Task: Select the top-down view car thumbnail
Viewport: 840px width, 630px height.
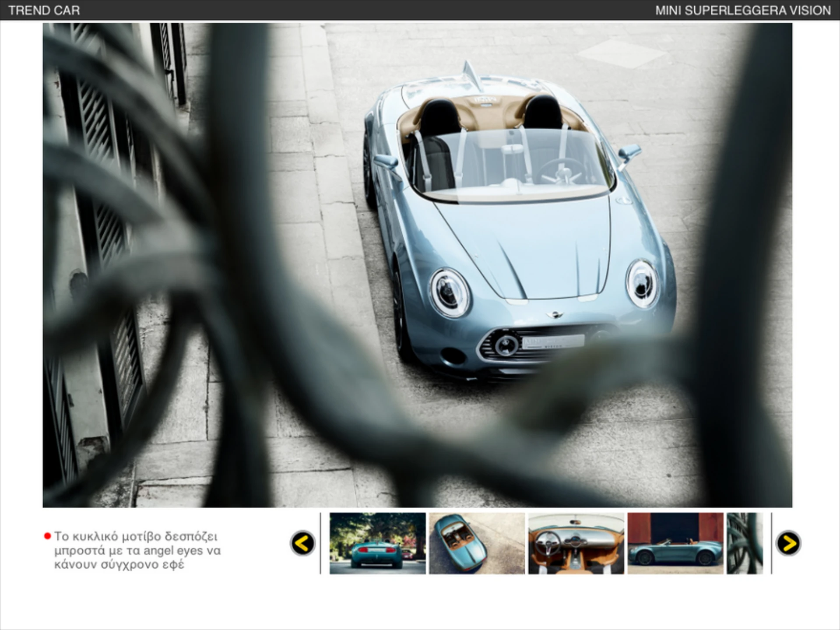Action: tap(477, 543)
